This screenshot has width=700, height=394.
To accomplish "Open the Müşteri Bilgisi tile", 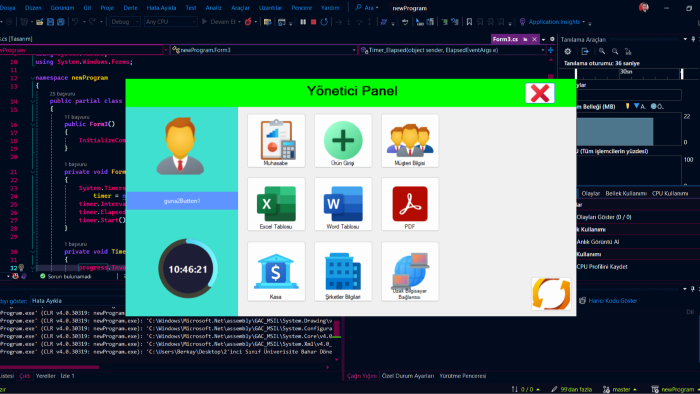I will coord(410,141).
